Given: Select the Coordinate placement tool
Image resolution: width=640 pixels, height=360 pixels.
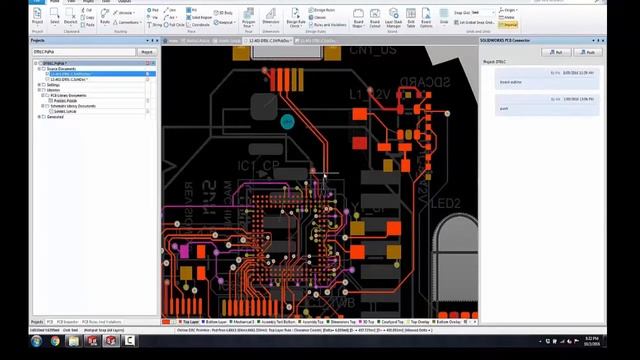Looking at the screenshot, I should click(198, 25).
